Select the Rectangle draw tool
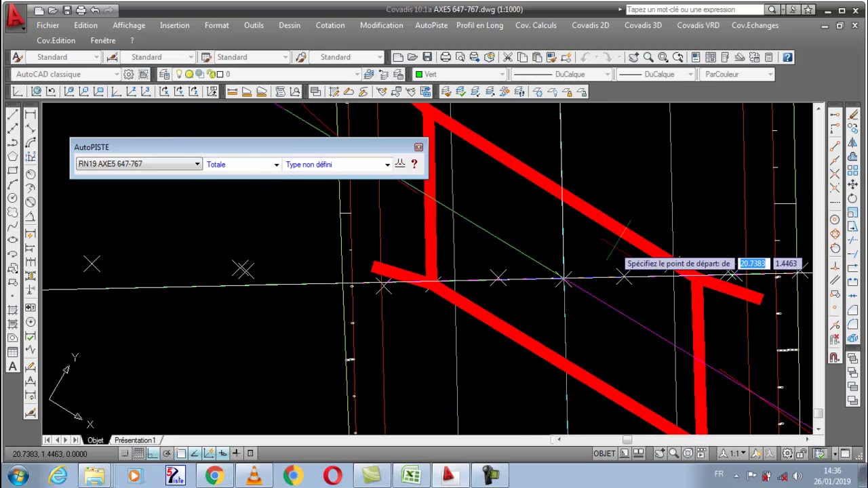Screen dimensions: 868x488 coord(12,170)
